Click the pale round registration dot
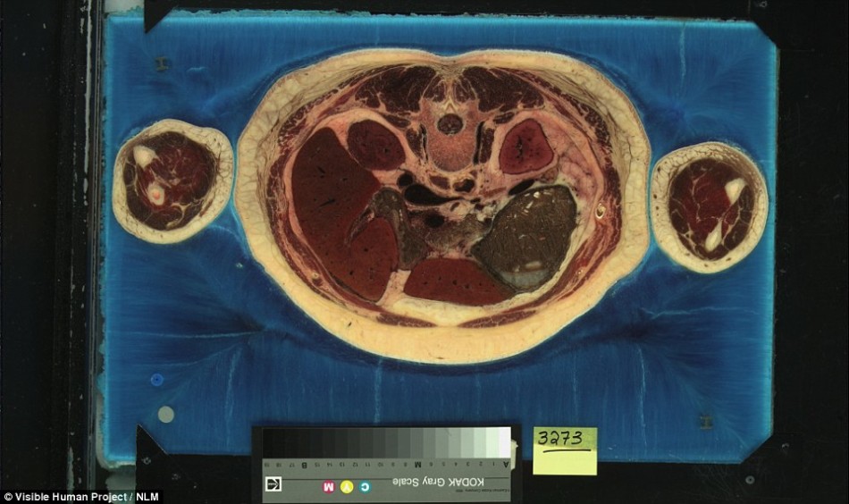 [x=165, y=414]
